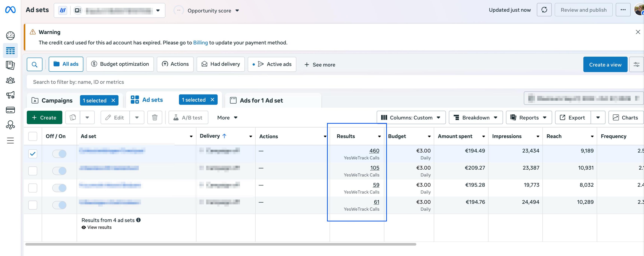Duplicate the selected ad set via copy icon
This screenshot has height=256, width=644.
[x=73, y=117]
